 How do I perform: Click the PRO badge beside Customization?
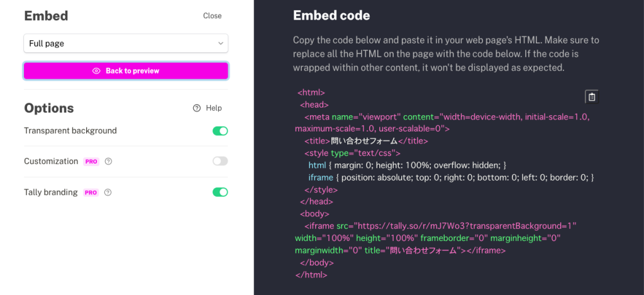pyautogui.click(x=91, y=162)
